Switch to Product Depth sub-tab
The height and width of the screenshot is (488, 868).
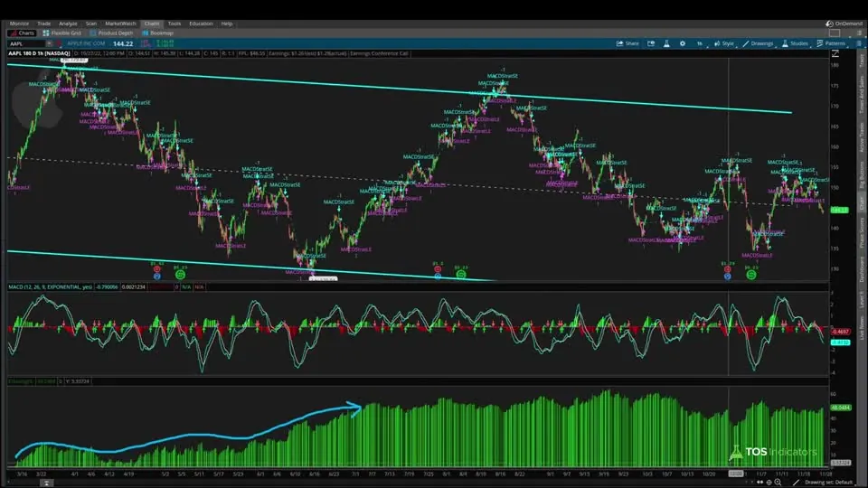[x=111, y=33]
